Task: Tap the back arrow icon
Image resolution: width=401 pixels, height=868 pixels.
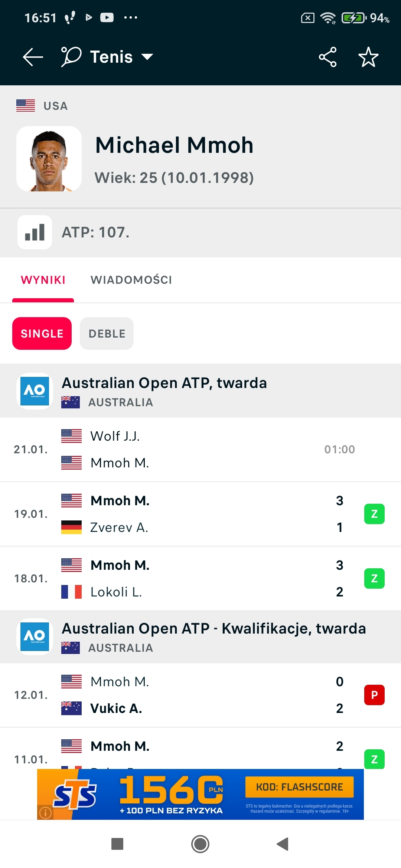Action: click(33, 57)
